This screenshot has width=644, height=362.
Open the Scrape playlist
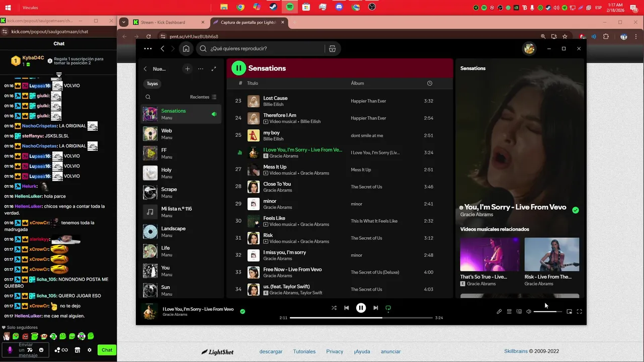click(181, 193)
